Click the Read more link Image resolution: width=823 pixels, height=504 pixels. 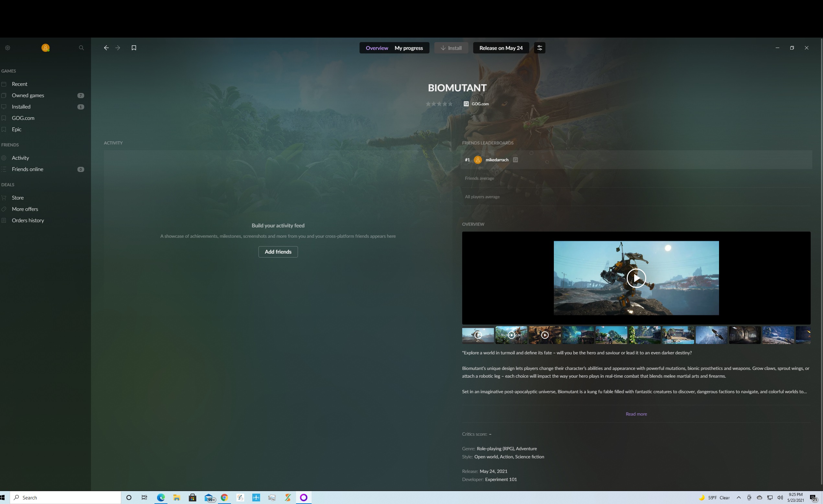[x=636, y=414]
